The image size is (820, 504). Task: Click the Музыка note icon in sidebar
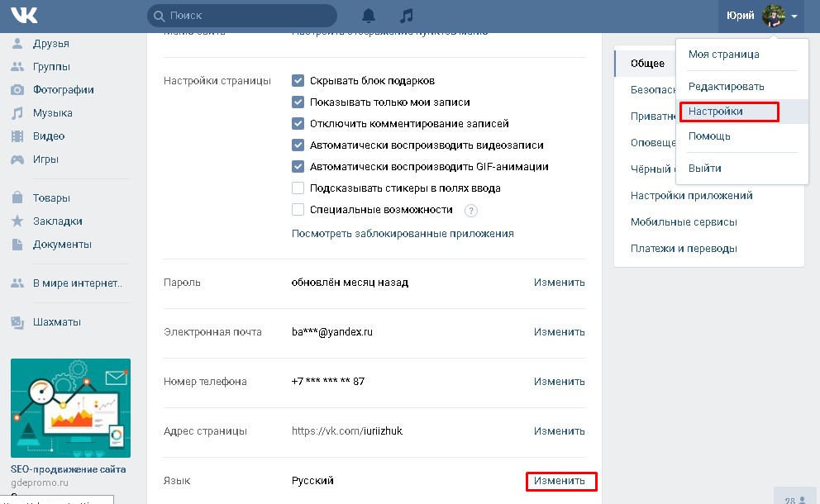pyautogui.click(x=17, y=113)
